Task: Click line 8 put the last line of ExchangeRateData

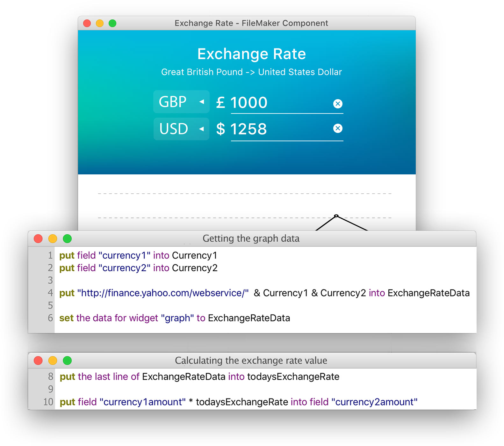Action: click(x=199, y=377)
